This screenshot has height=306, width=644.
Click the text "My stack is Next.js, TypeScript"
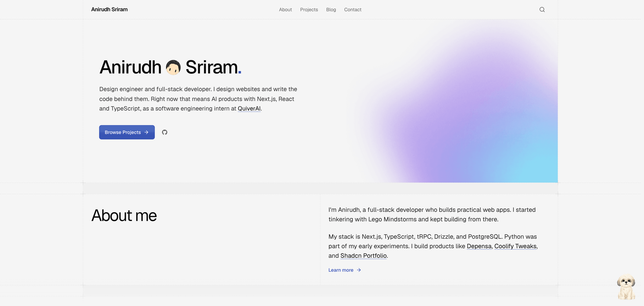pyautogui.click(x=372, y=237)
